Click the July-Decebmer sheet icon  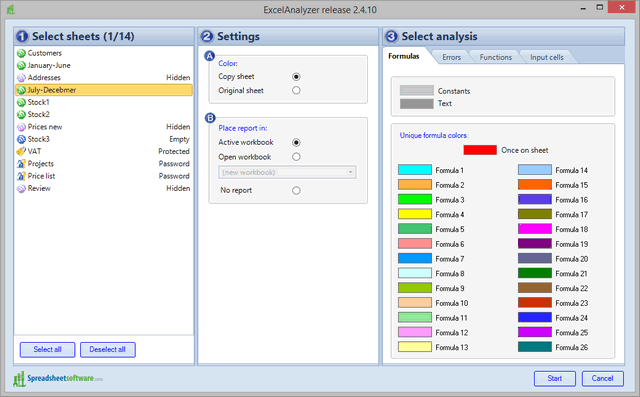coord(21,90)
